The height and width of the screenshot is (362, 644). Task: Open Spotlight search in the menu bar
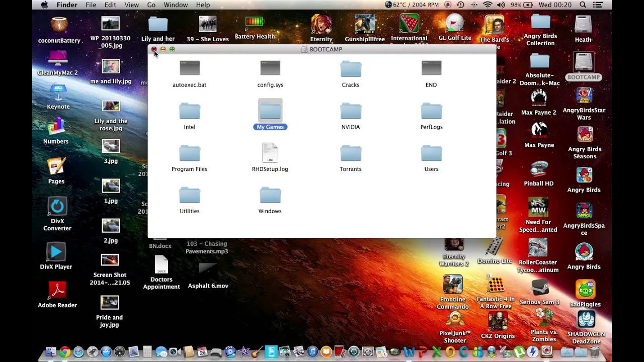583,5
